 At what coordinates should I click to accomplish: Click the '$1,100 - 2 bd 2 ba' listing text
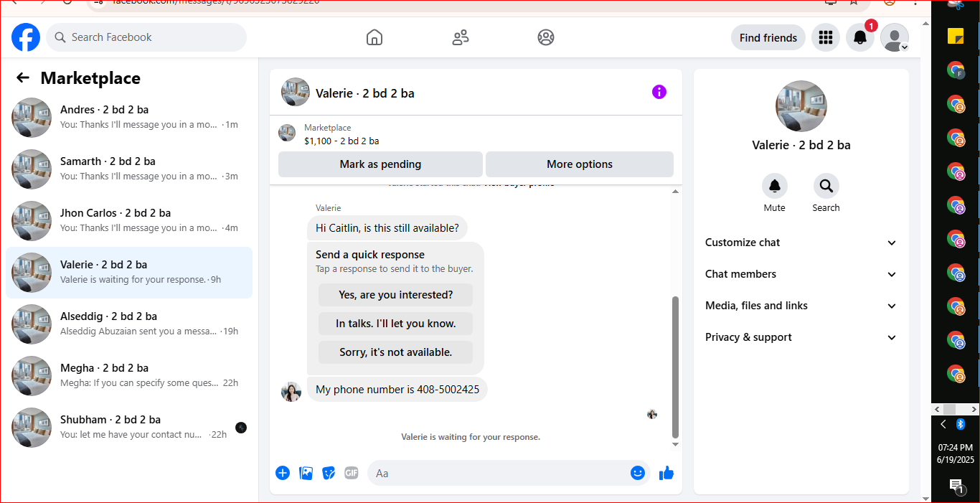tap(341, 141)
